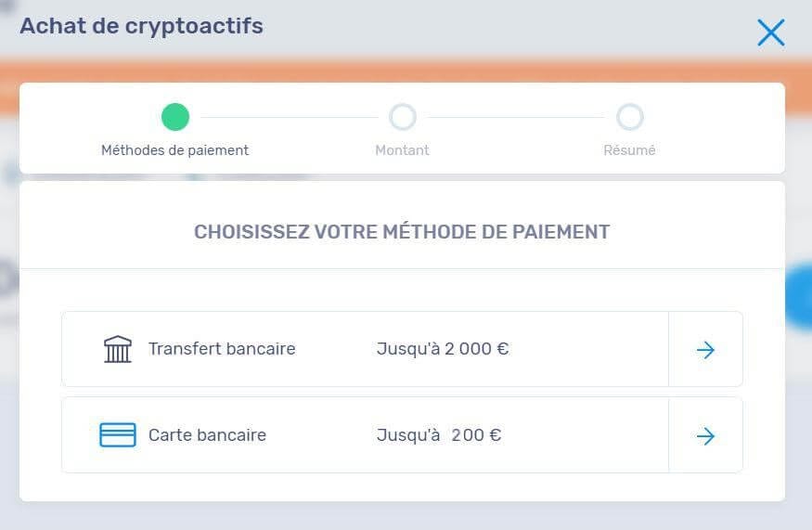Click the Résumé step label
The image size is (812, 530).
(x=629, y=149)
